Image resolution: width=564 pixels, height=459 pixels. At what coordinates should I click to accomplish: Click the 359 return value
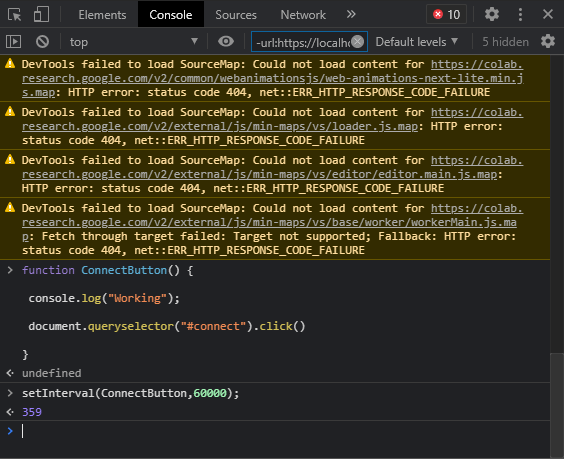tap(32, 412)
